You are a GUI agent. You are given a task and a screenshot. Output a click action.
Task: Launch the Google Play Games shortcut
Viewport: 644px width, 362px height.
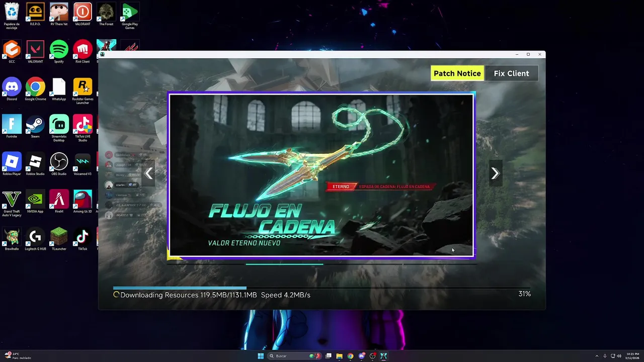(x=130, y=15)
